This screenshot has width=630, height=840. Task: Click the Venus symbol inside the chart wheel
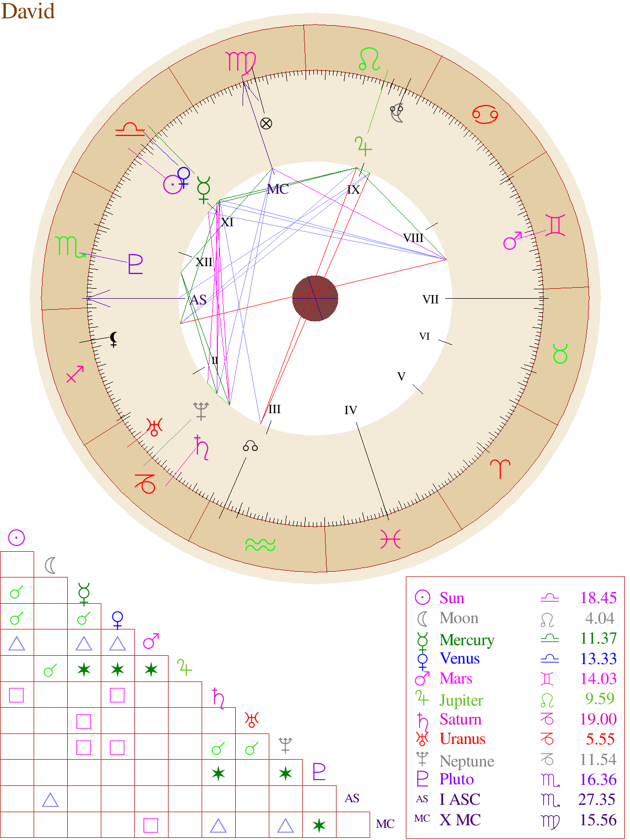click(184, 177)
